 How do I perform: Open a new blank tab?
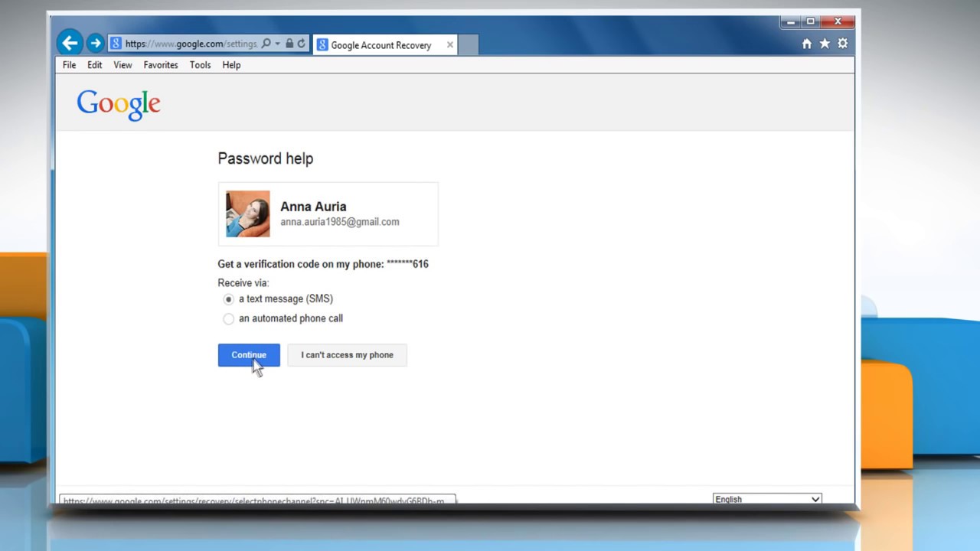469,45
